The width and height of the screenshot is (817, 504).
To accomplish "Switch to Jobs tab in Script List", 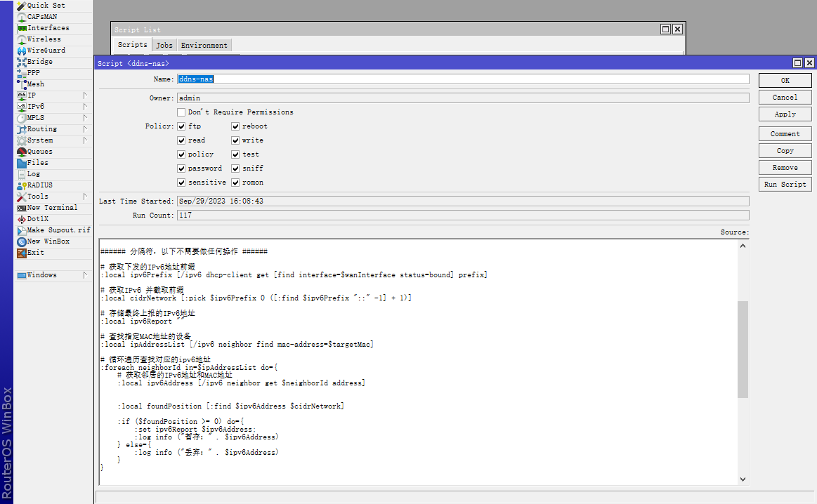I will tap(164, 46).
